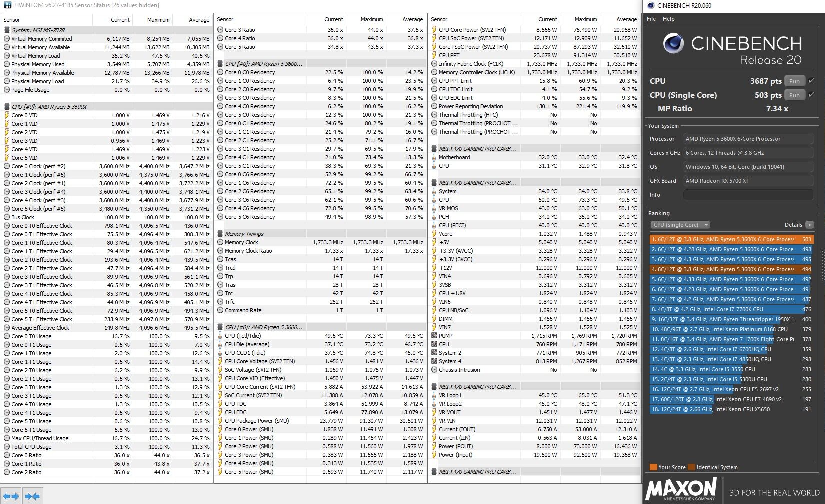Click the Command Rate row
The height and width of the screenshot is (504, 825).
[320, 310]
